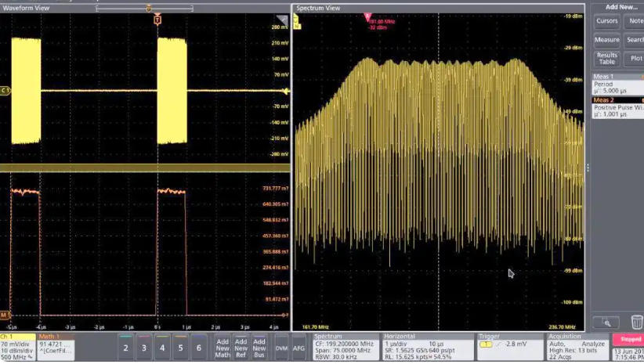Enable channel 3 button
Viewport: 644px width, 364px height.
click(x=143, y=347)
